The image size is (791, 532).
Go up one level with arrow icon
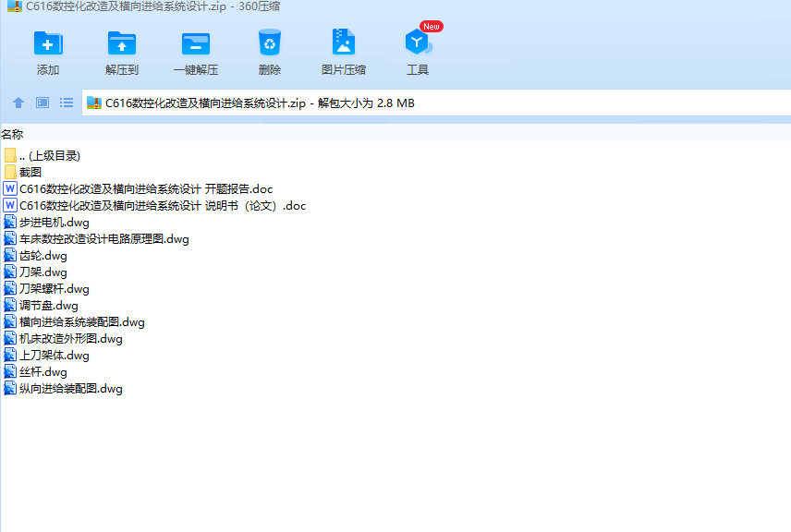coord(18,103)
